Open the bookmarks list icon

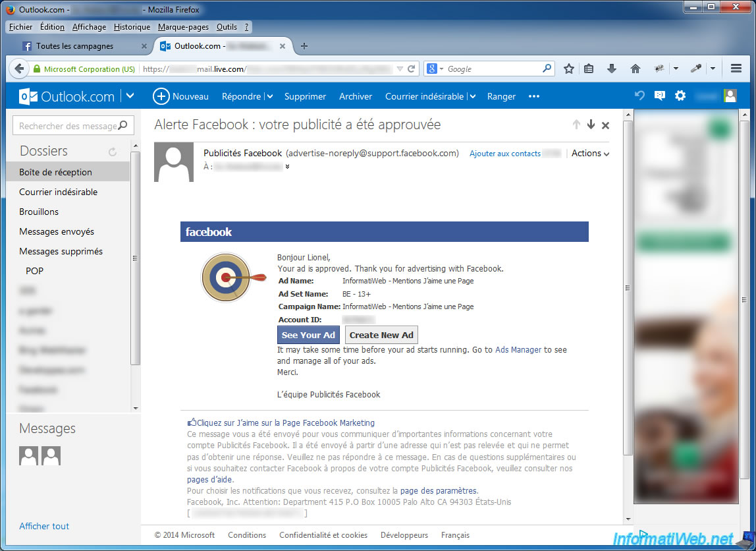589,69
